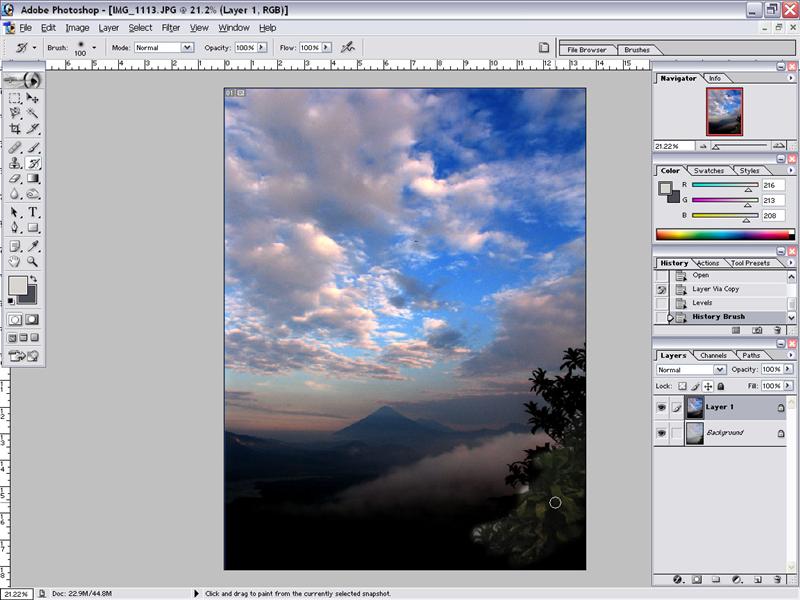Open the File Browser tab
This screenshot has width=800, height=600.
point(587,50)
